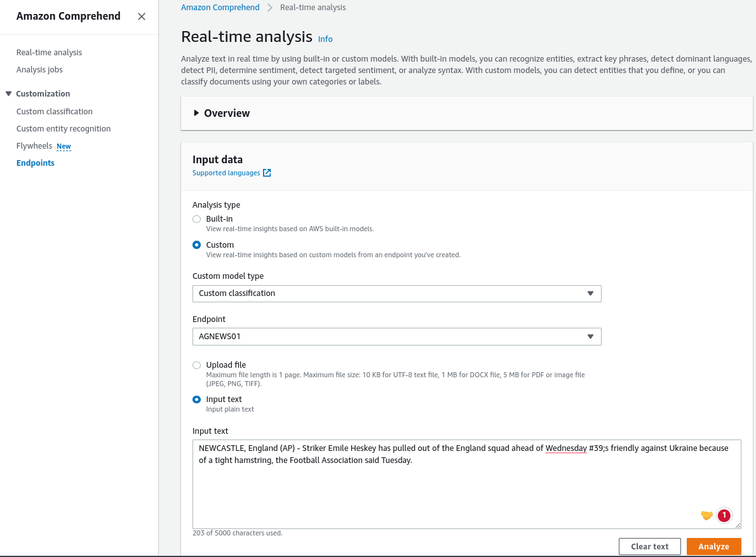Click the external link icon by Supported languages
The image size is (756, 557).
click(267, 173)
